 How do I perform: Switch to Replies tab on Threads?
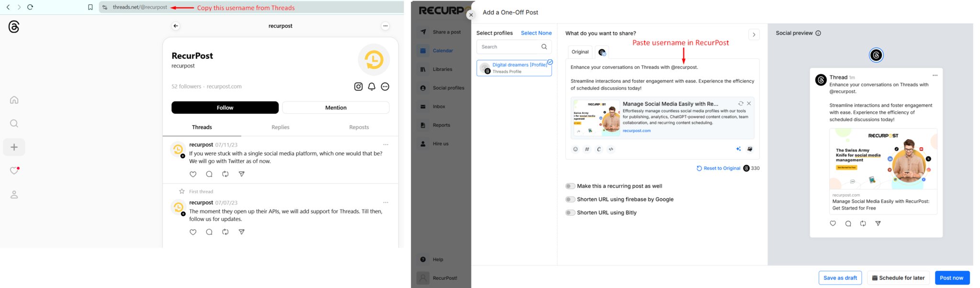click(x=280, y=127)
